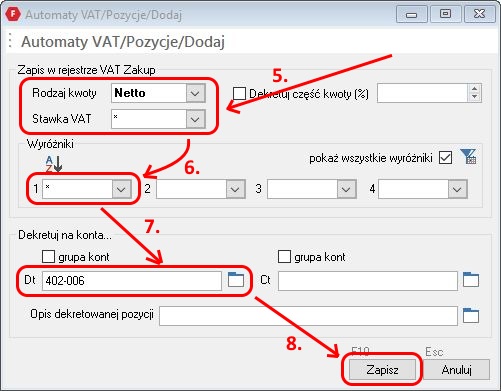
Task: Click the dotted grip handle beside the header
Action: [x=11, y=41]
